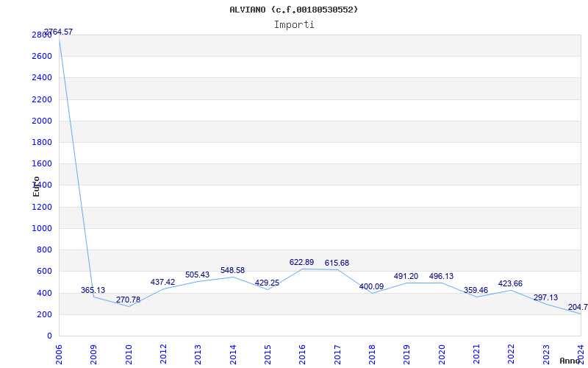Click the data label 429.25
Image resolution: width=588 pixels, height=368 pixels.
(x=267, y=283)
